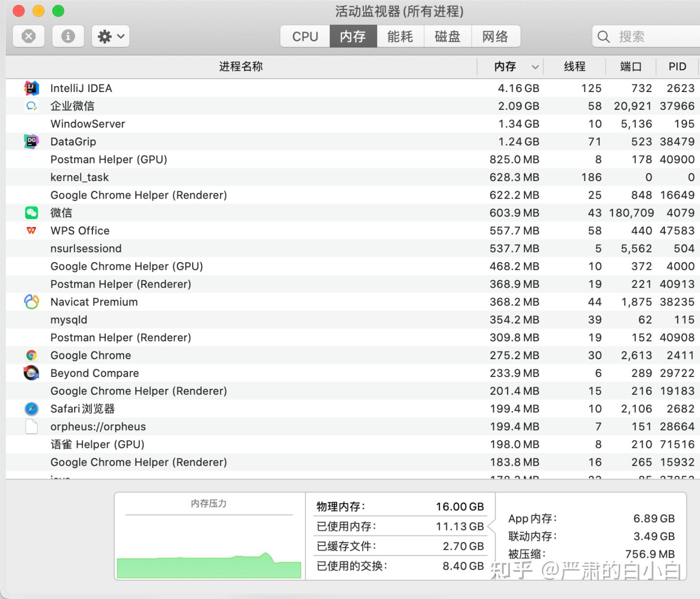Switch to the CPU tab
The image size is (700, 599).
(305, 36)
